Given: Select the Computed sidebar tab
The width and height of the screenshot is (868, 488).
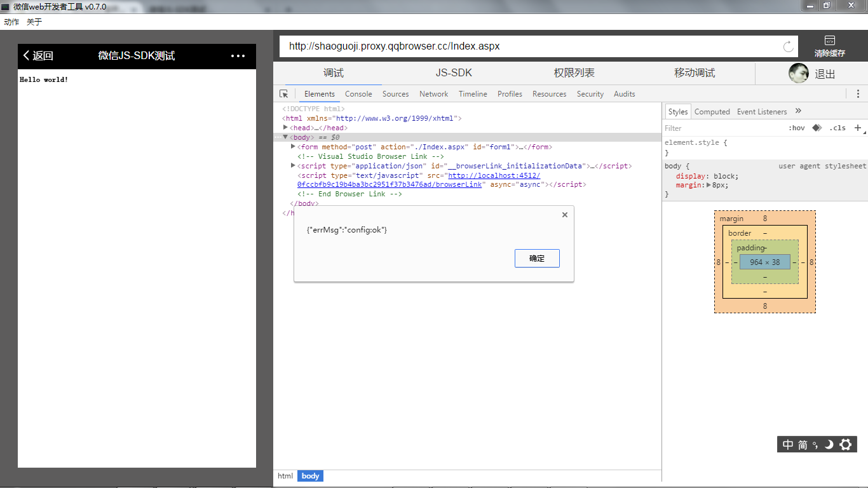Looking at the screenshot, I should (x=712, y=111).
